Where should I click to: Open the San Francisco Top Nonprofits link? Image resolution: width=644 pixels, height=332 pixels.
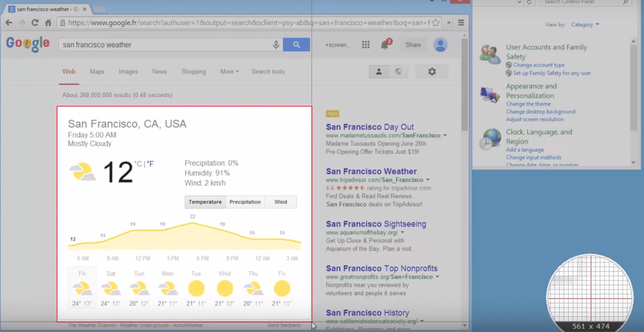coord(382,268)
